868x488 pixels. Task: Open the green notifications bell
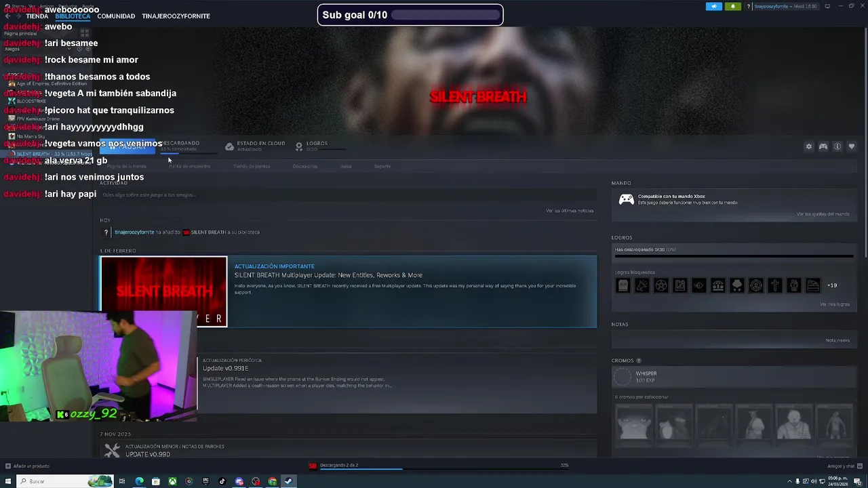[732, 6]
